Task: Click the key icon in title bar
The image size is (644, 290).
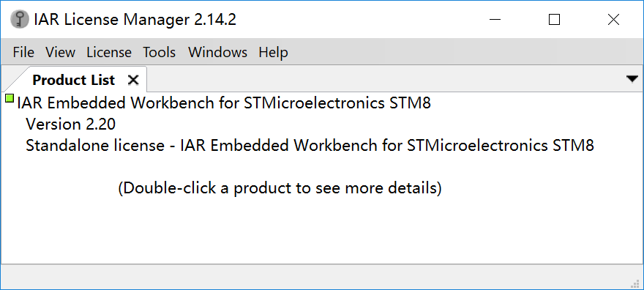Action: tap(19, 19)
